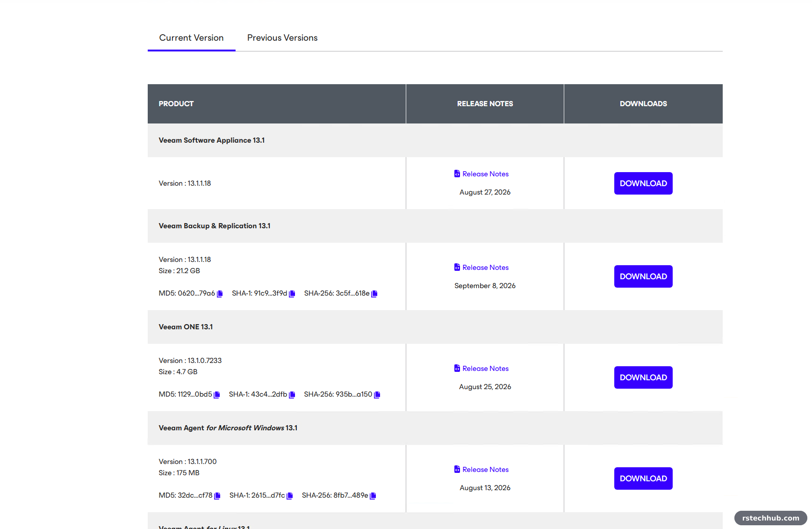Download Veeam Software Appliance 13.1
The width and height of the screenshot is (812, 529).
pyautogui.click(x=643, y=183)
